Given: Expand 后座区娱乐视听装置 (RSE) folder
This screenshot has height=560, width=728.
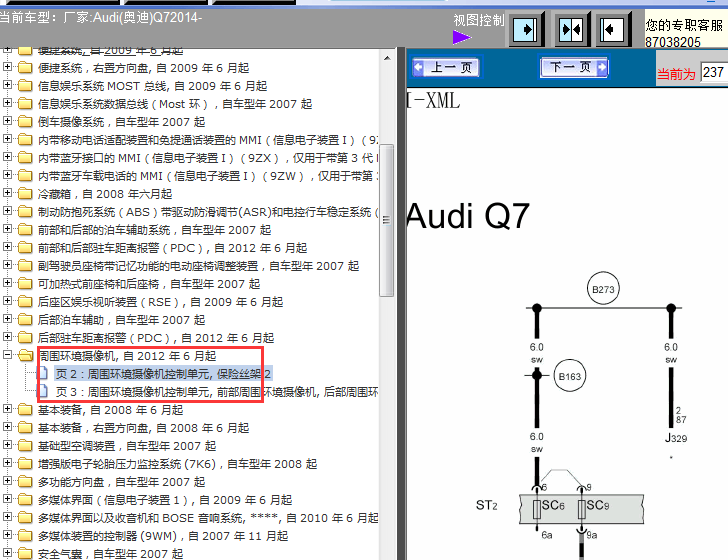Looking at the screenshot, I should point(7,300).
